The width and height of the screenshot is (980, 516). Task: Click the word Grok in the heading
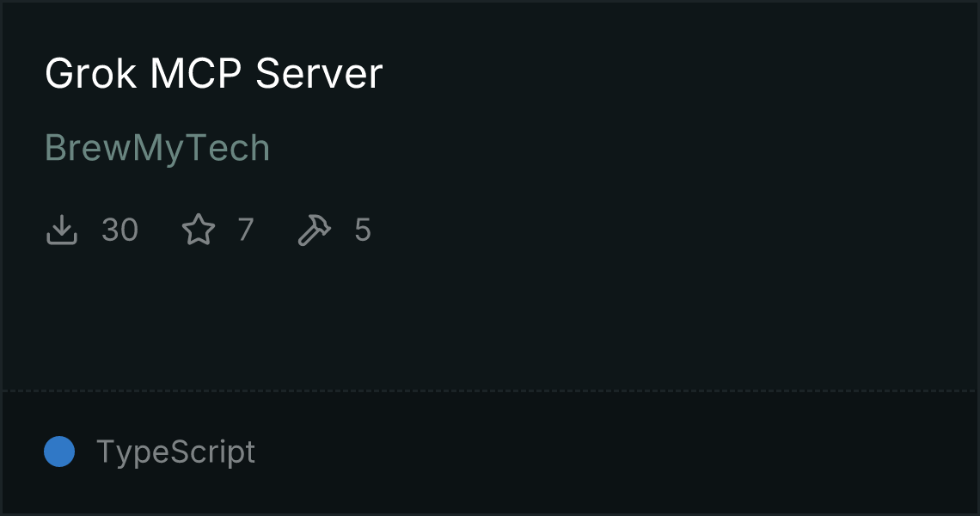90,74
